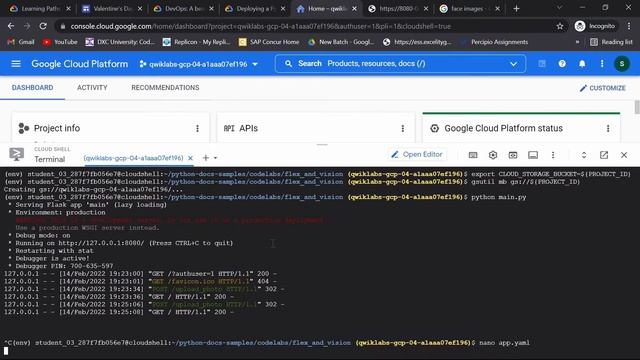Click the account avatar S
This screenshot has height=360, width=640.
pyautogui.click(x=622, y=64)
